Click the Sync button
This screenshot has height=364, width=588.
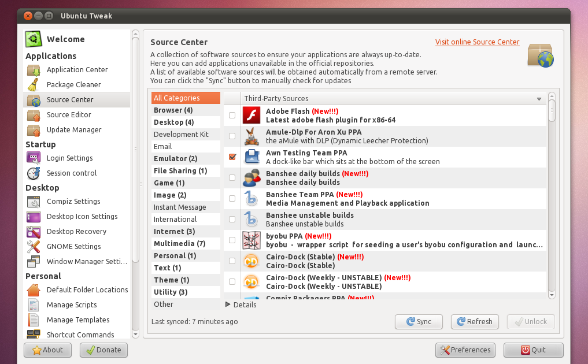point(419,321)
